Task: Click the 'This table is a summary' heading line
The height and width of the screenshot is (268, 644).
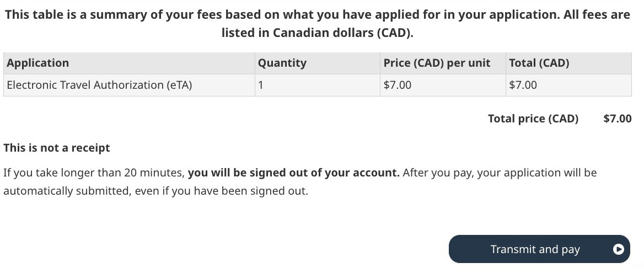Action: click(317, 15)
